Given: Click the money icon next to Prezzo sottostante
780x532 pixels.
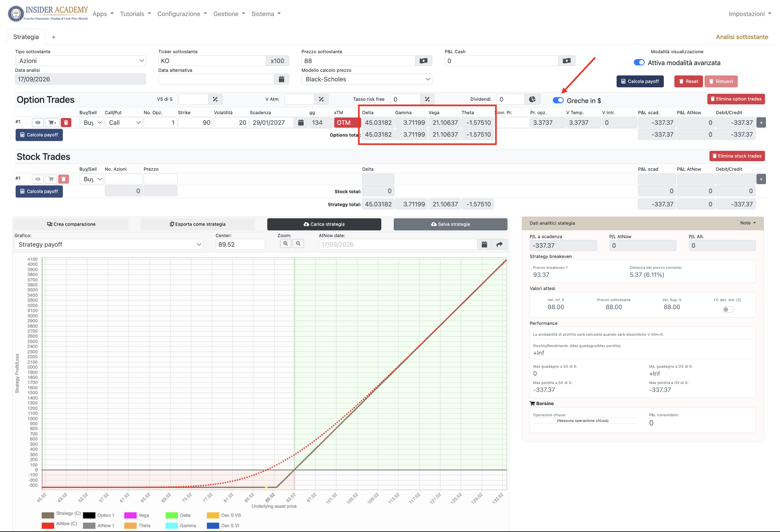Looking at the screenshot, I should 423,61.
